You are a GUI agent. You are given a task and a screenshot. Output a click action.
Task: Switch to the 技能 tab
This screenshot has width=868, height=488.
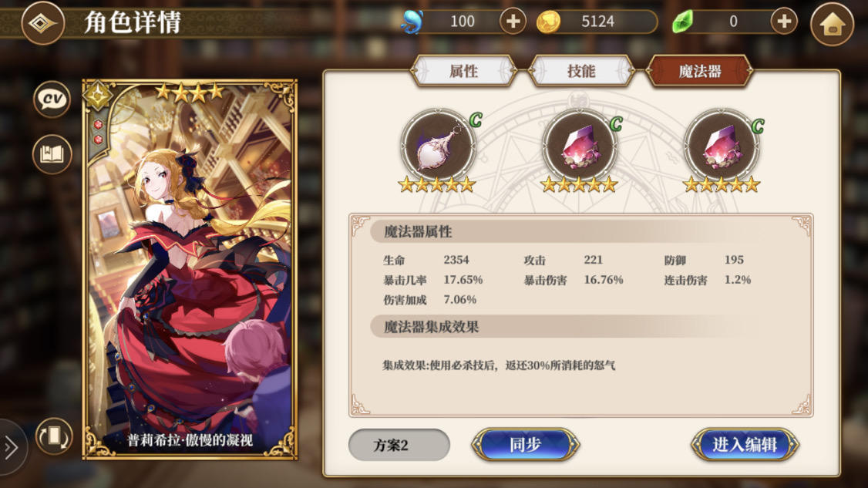pos(581,71)
